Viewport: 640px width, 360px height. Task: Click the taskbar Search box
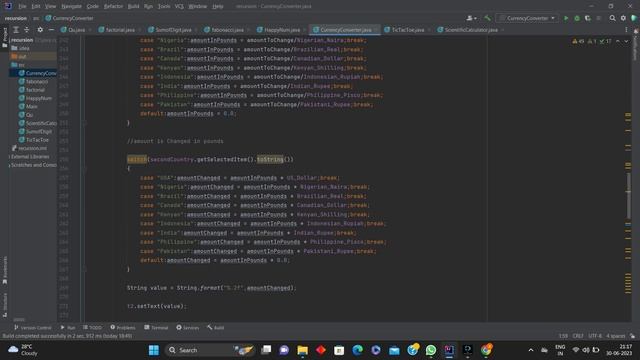[211, 350]
